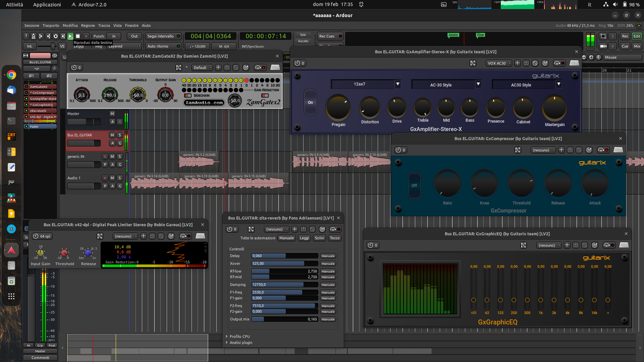The image size is (644, 362).
Task: Add preset in GxGraphicEQ window
Action: [567, 245]
